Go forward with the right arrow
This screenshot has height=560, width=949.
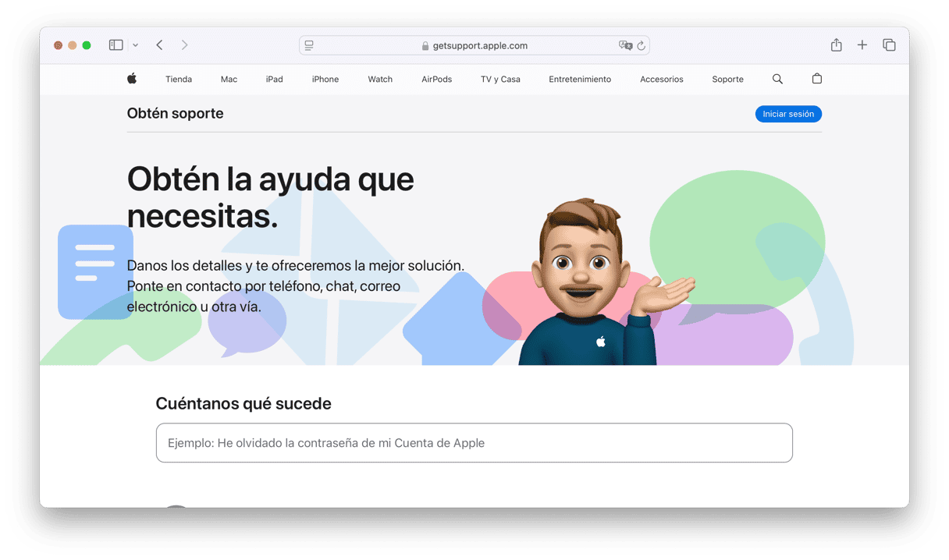click(184, 45)
